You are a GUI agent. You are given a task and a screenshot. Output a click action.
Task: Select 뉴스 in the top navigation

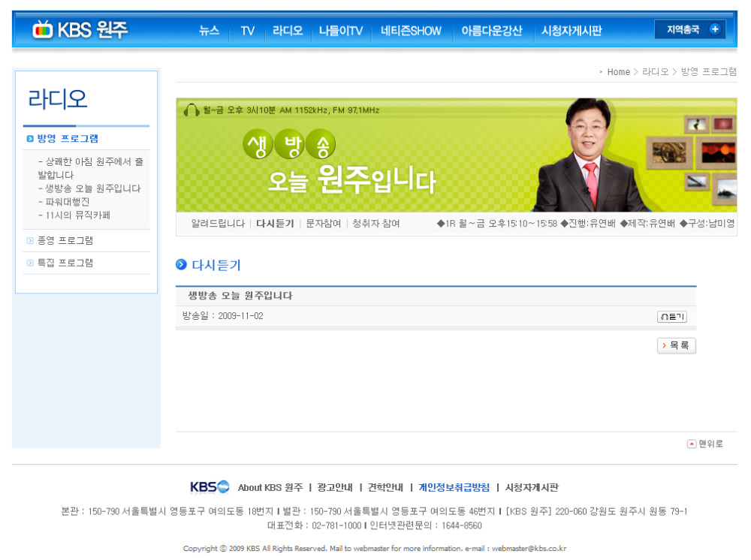(x=208, y=31)
